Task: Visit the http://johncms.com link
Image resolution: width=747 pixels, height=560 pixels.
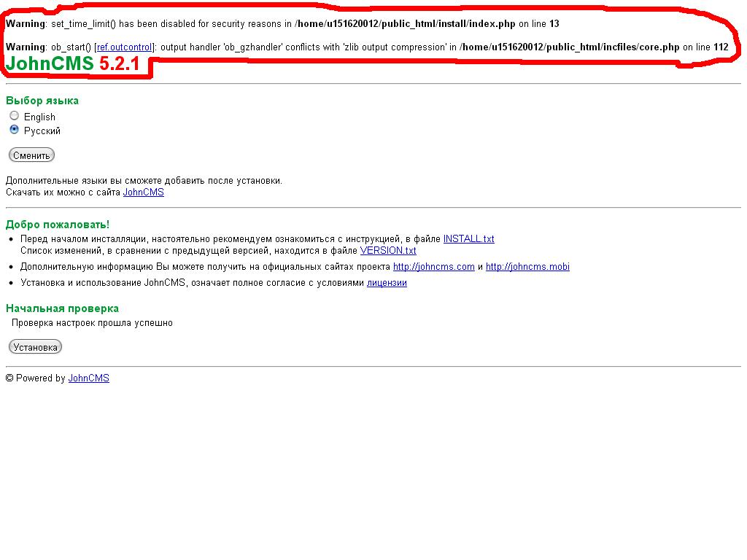Action: coord(433,267)
